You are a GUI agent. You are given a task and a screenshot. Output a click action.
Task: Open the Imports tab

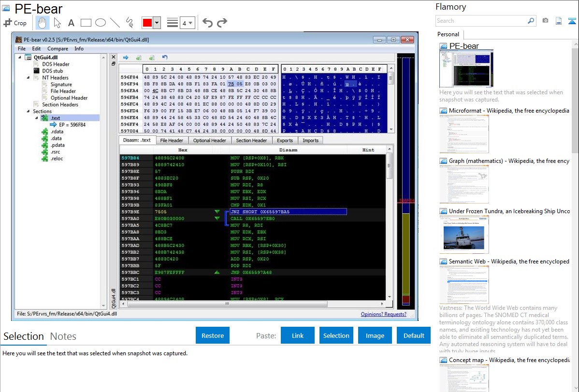point(311,140)
